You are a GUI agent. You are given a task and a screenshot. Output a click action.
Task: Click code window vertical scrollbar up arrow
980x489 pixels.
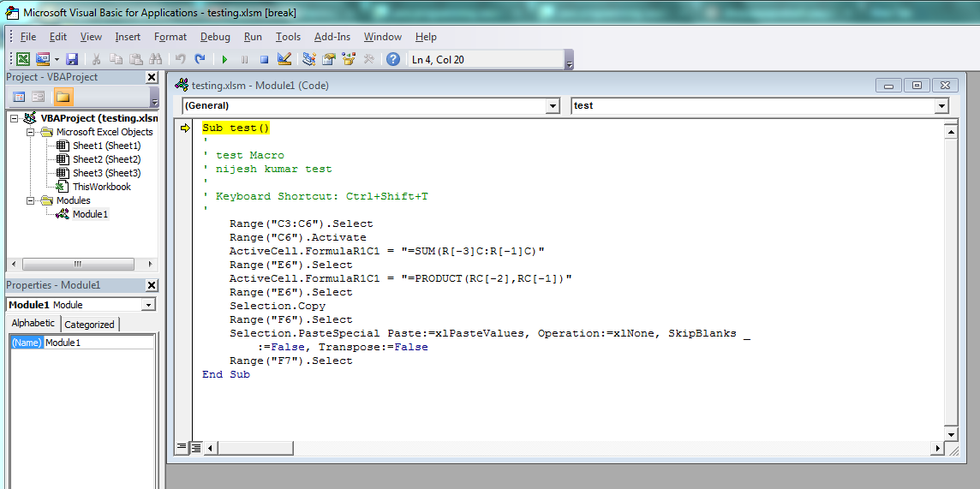(951, 131)
